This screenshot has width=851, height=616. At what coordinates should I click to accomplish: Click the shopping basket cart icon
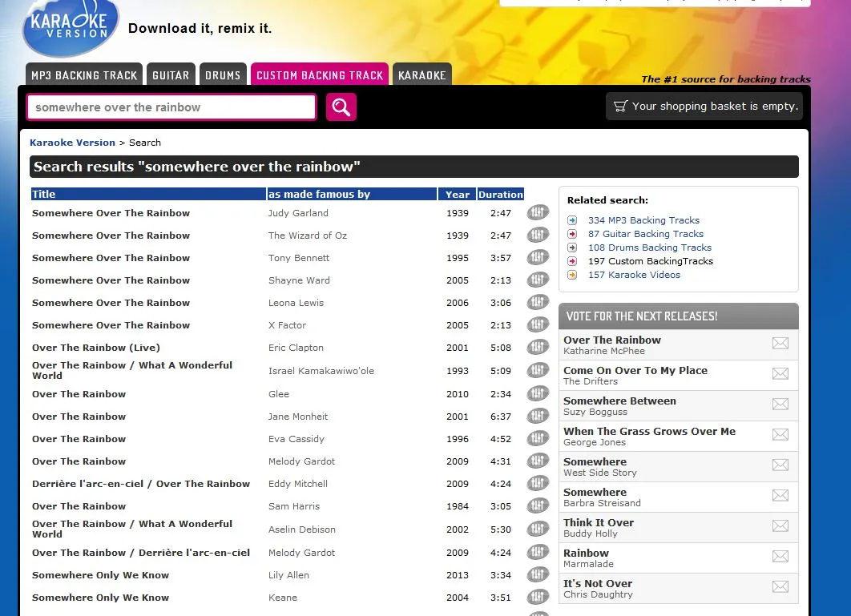[620, 106]
